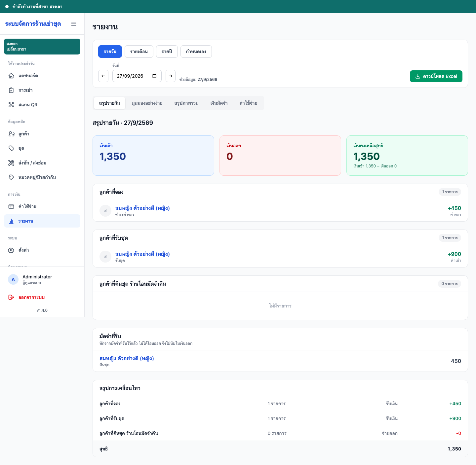Open customer link under ลูกค้าที่รับชุด
Viewport: 476px width, 465px height.
click(x=142, y=254)
